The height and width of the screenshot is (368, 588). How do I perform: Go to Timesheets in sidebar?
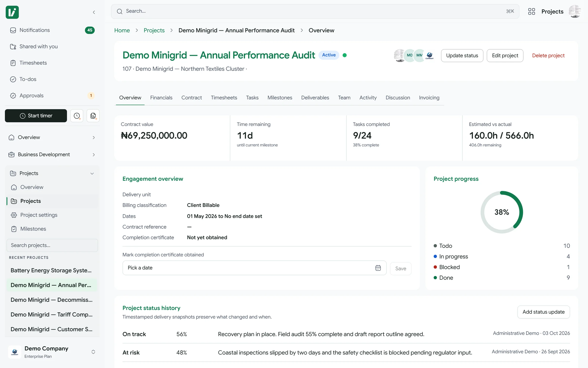(52, 63)
